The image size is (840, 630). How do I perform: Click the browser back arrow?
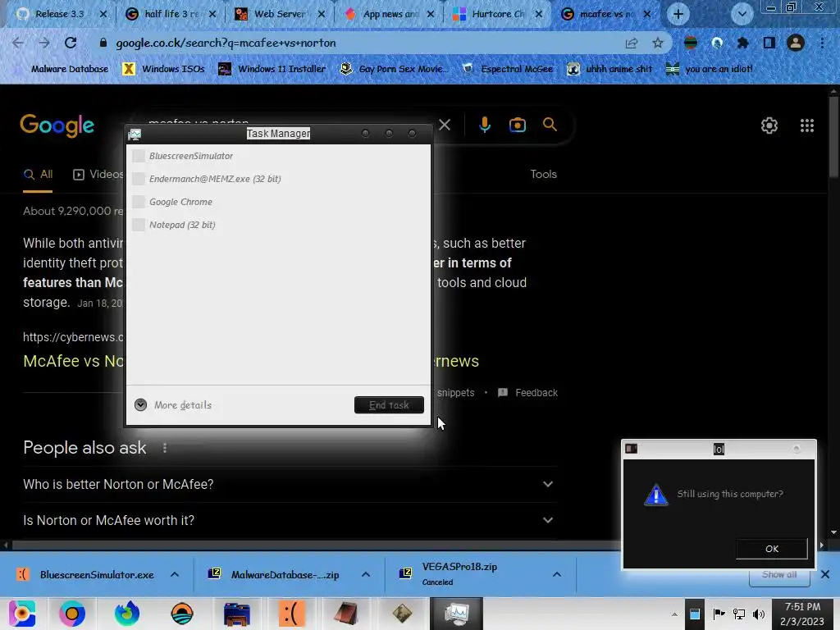18,43
